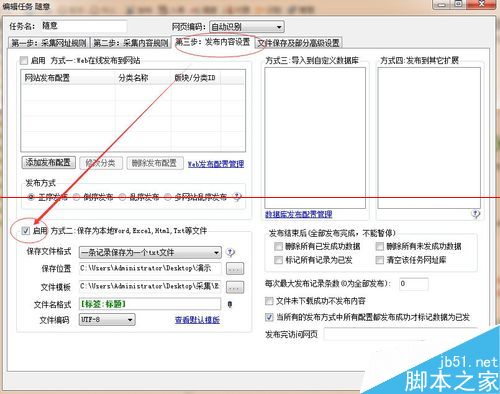Screen dimensions: 500x394
Task: Click 修改分类 button
Action: coord(100,163)
